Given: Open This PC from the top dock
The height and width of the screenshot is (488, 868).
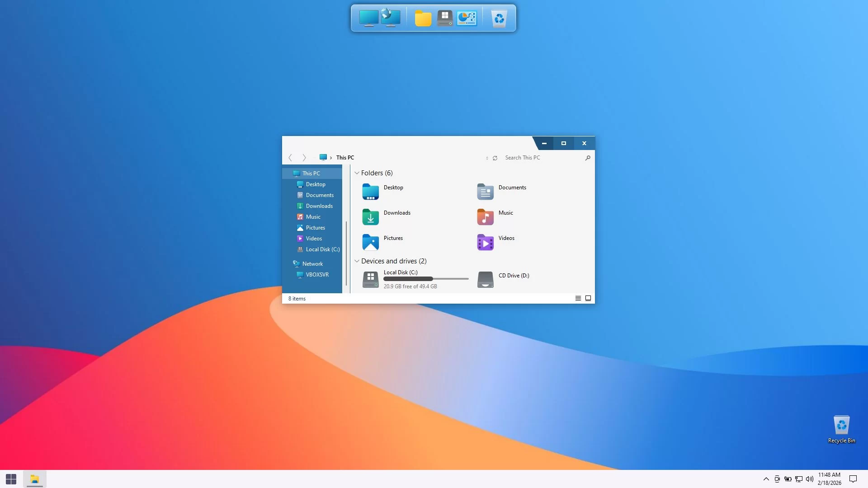Looking at the screenshot, I should tap(368, 19).
